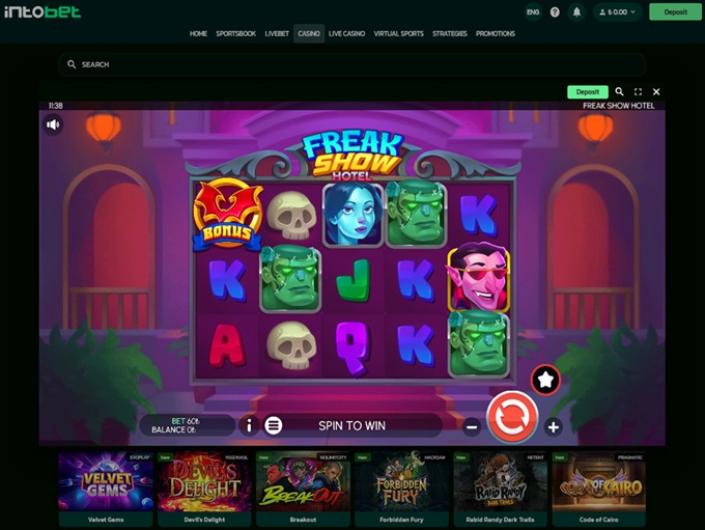
Task: Increase bet with the plus button
Action: [553, 427]
